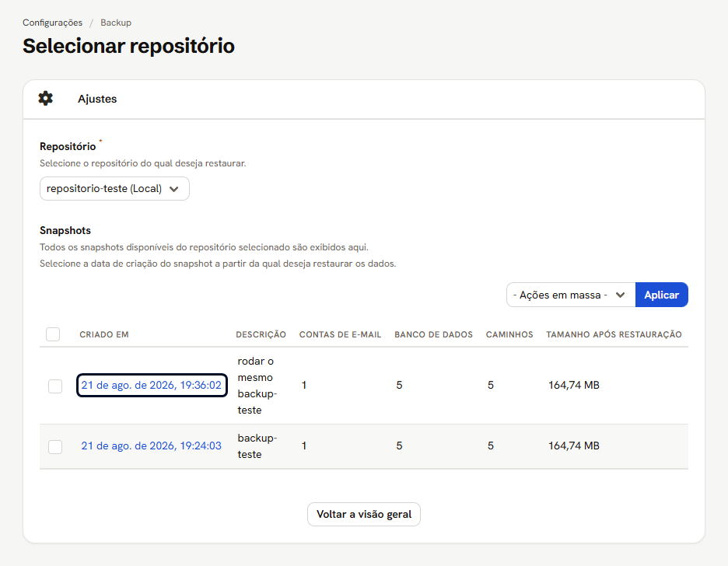728x566 pixels.
Task: Click description 'rodar o mesmo backup-teste'
Action: pos(257,386)
